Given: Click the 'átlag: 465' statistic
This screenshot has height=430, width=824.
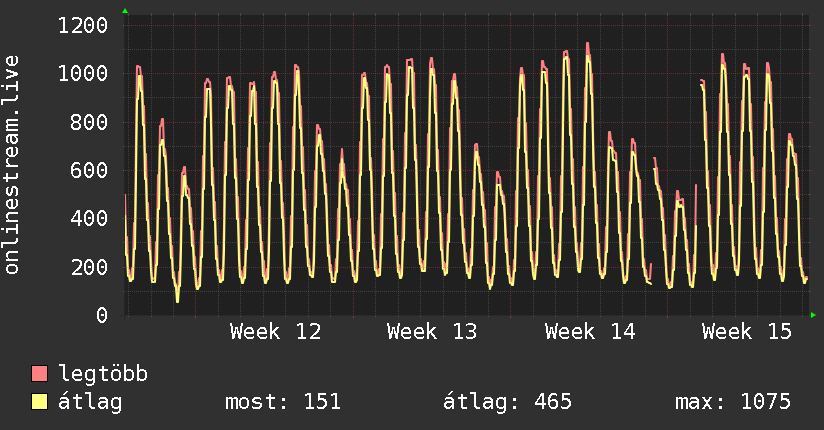Looking at the screenshot, I should point(507,402).
